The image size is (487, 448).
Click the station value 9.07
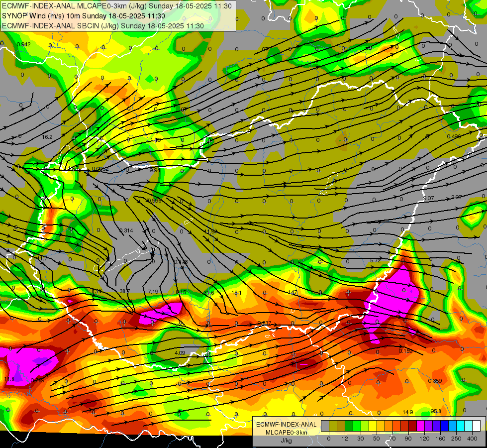(x=428, y=198)
